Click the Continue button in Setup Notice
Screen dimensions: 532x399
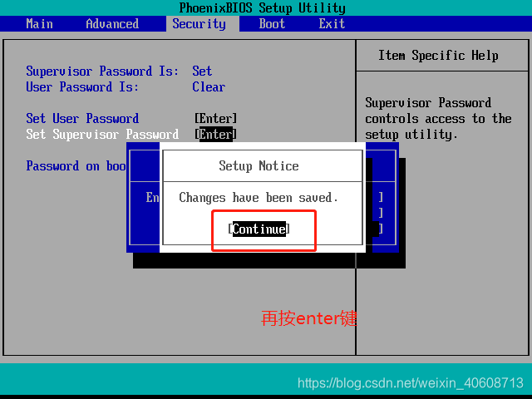pyautogui.click(x=259, y=229)
